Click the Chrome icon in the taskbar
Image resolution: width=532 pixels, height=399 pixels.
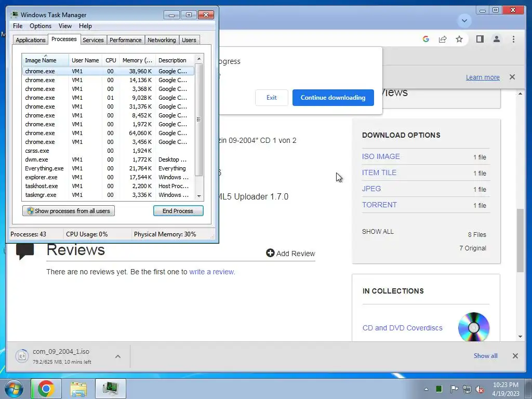(x=46, y=389)
